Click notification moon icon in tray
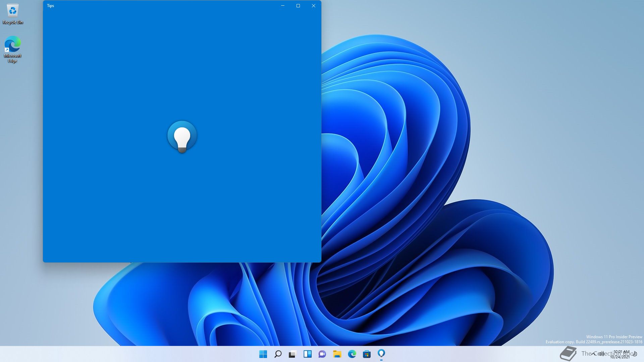Viewport: 644px width, 362px height. [x=635, y=354]
